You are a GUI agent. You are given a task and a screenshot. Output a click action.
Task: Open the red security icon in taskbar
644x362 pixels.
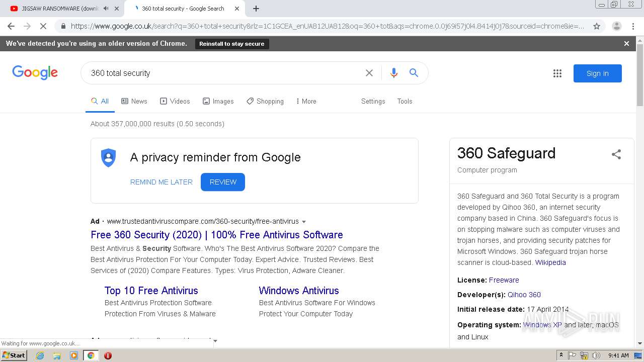pos(108,355)
